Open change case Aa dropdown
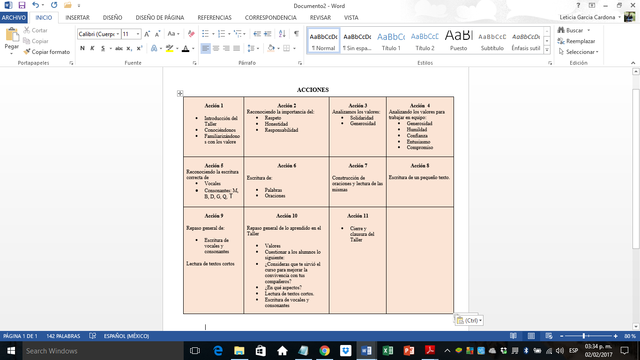This screenshot has height=360, width=640. pos(173,34)
